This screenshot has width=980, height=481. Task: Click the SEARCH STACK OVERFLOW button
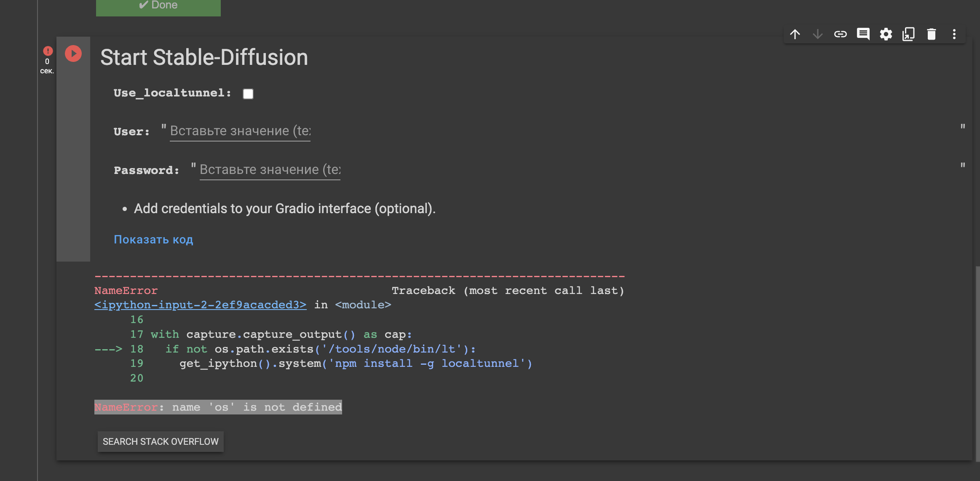click(161, 441)
